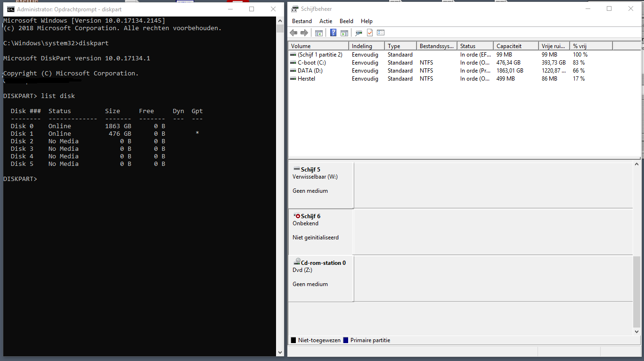Click the checkmark document properties icon

coord(370,33)
